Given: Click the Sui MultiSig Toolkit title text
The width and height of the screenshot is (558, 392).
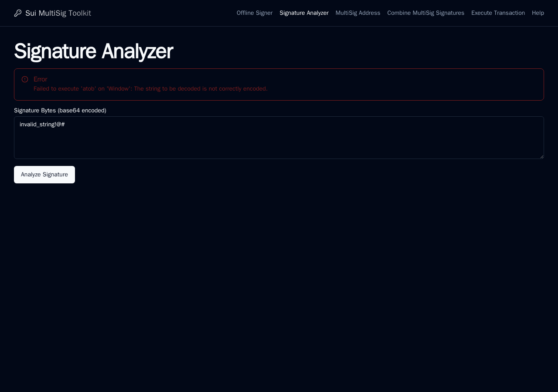Looking at the screenshot, I should pos(58,13).
